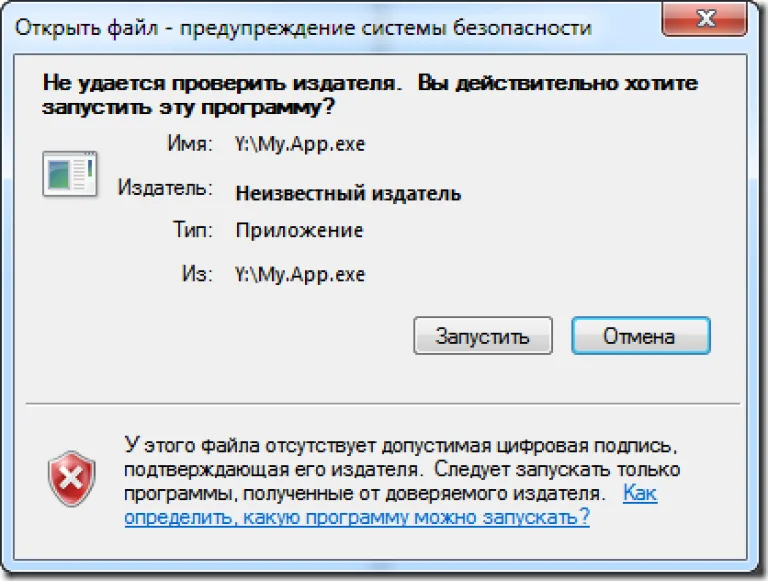Click the title 'Открыть файл - предупреждение системы безопасности'
The width and height of the screenshot is (768, 581).
point(303,27)
